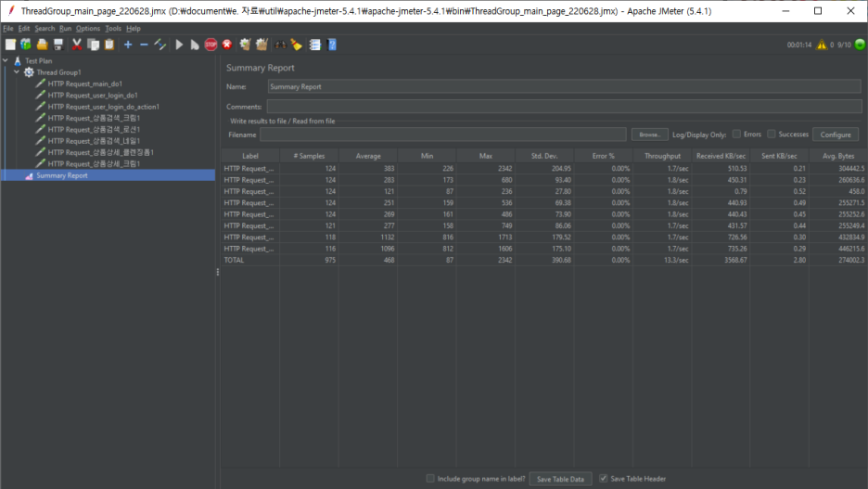868x489 pixels.
Task: Click the yellow warning log icon
Action: point(822,45)
